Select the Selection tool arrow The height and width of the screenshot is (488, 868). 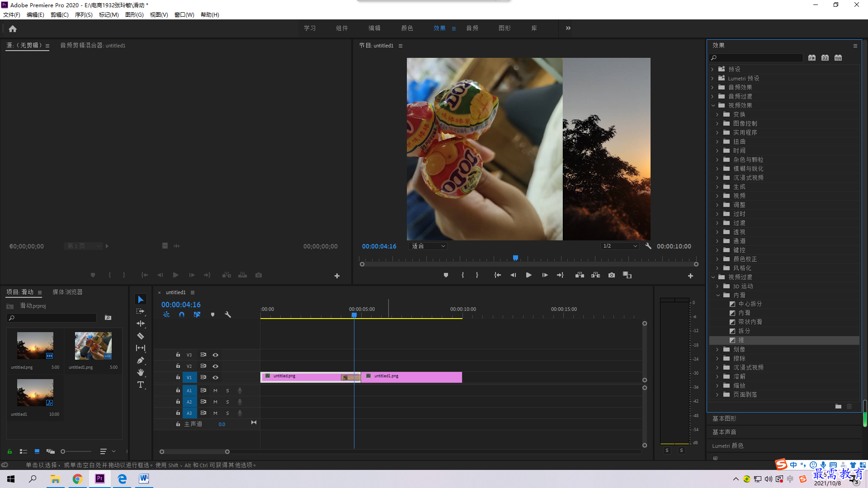141,300
